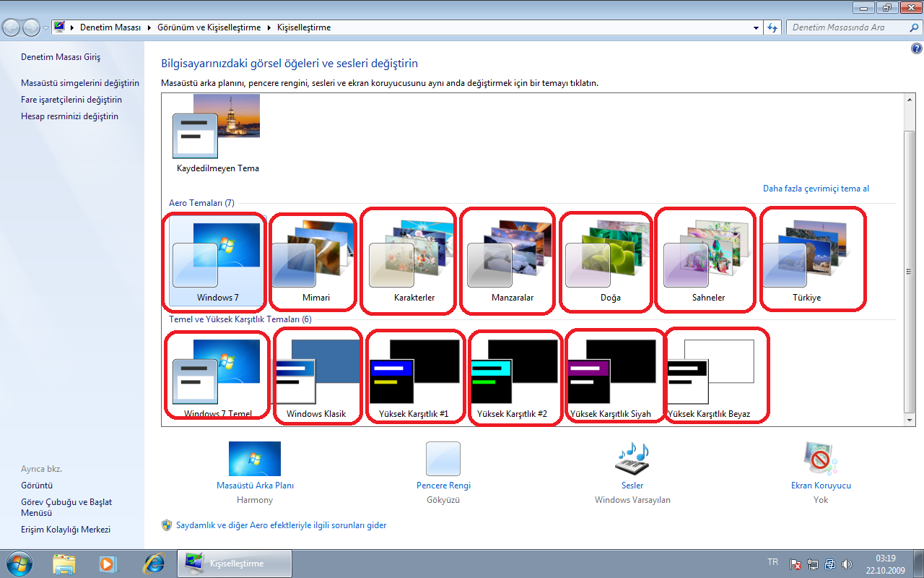Click Kişiselleştirme taskbar button
The width and height of the screenshot is (924, 578).
(x=235, y=563)
